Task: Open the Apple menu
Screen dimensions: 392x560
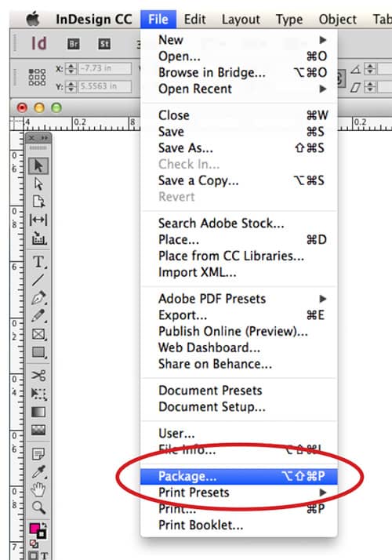Action: (33, 19)
